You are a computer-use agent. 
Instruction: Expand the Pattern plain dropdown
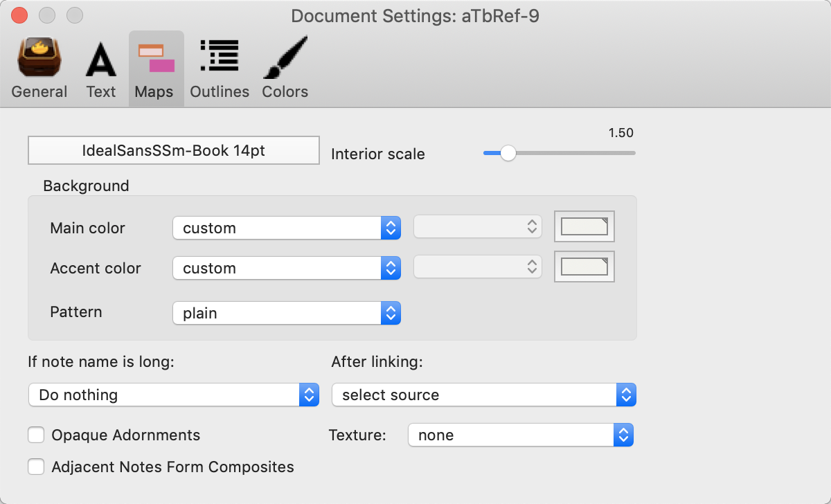pyautogui.click(x=287, y=313)
